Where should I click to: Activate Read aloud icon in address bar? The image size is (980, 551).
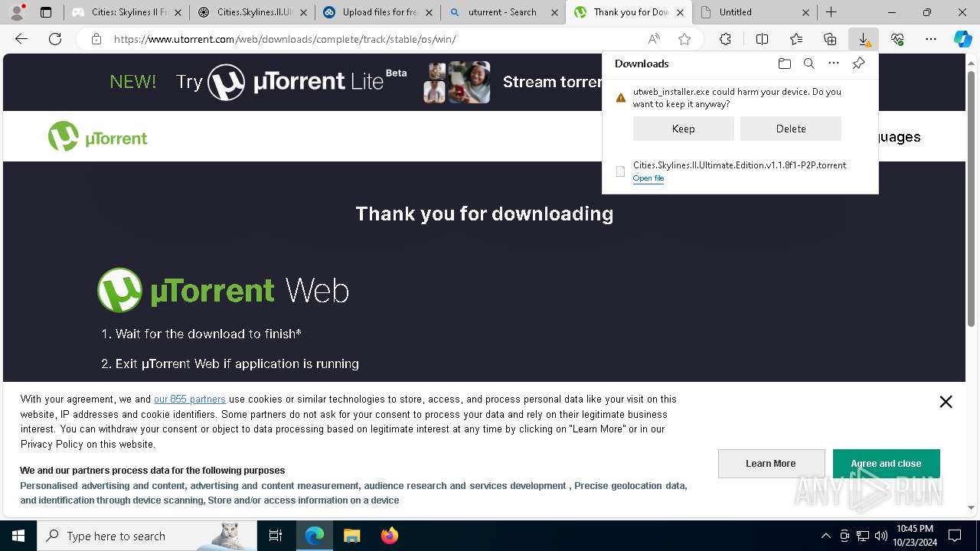(x=654, y=39)
